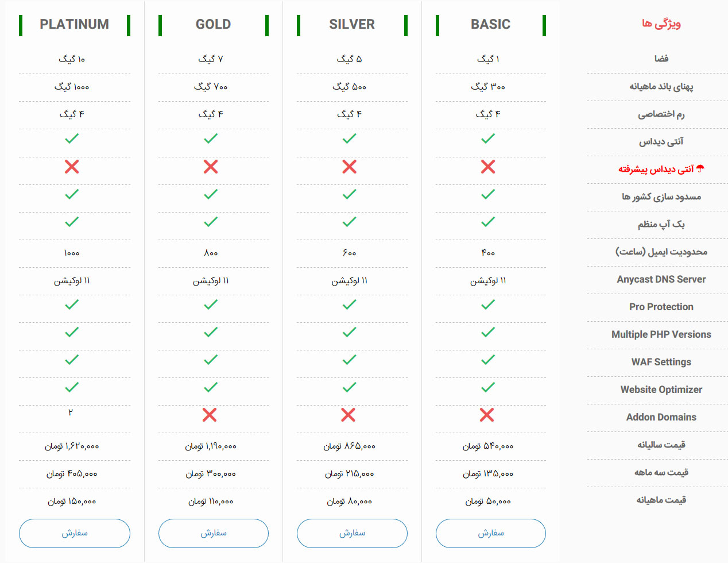
Task: Click the red cross for Basic advanced anti-DDoS
Action: click(x=488, y=167)
